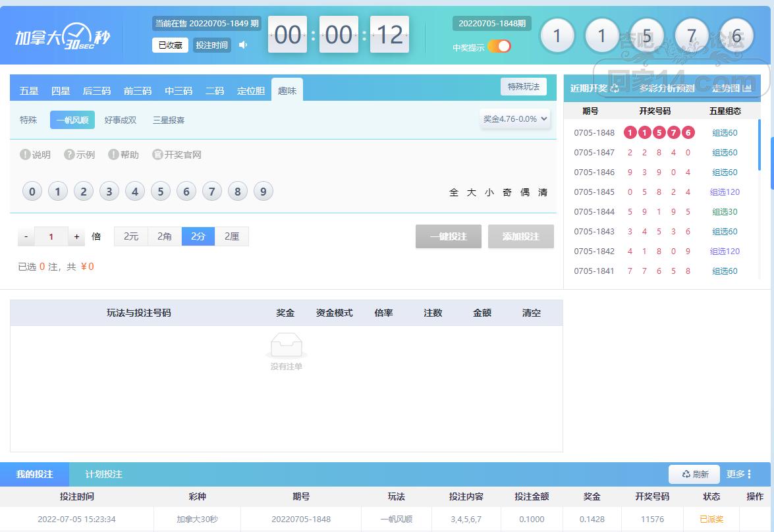Open the 示例 example icon

click(69, 155)
